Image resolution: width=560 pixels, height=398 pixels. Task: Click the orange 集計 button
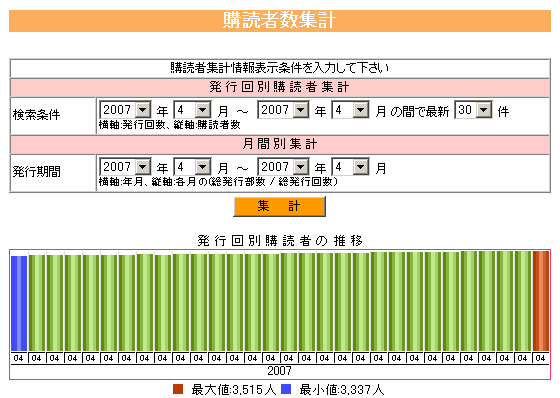click(280, 206)
